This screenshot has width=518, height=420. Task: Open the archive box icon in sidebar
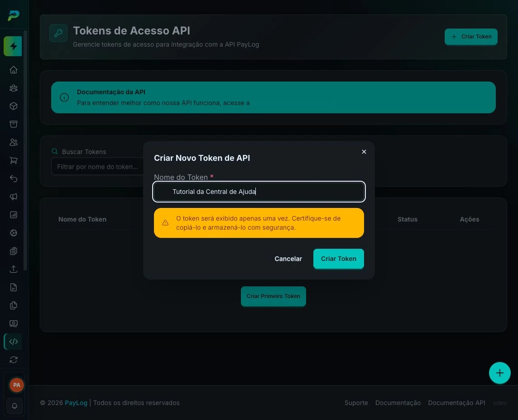click(14, 124)
